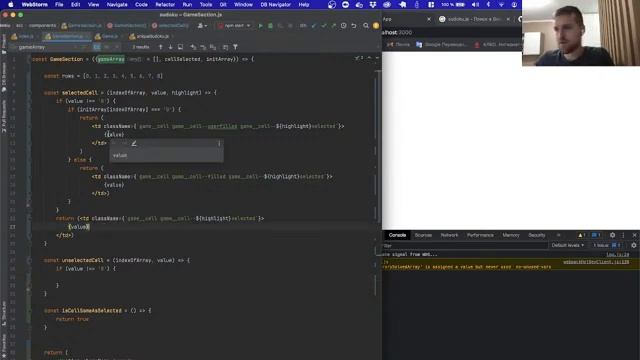The image size is (640, 360).
Task: Commit changes with green checkmark icon
Action: pos(324,26)
